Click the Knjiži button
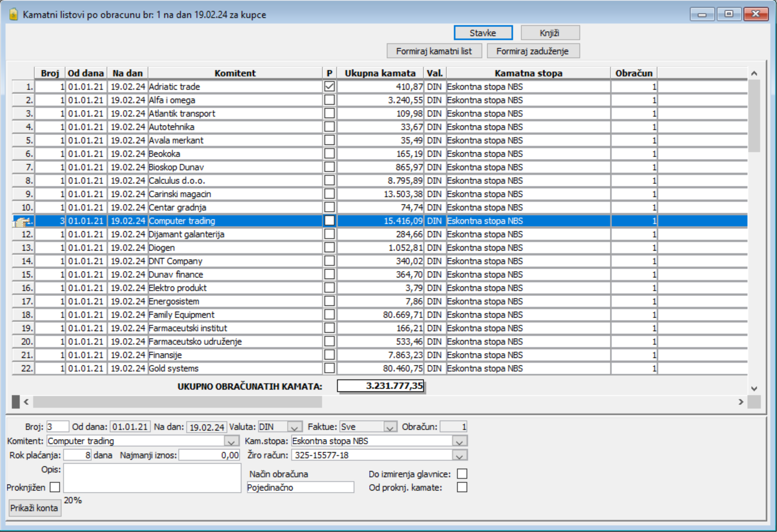The width and height of the screenshot is (777, 532). [x=550, y=33]
